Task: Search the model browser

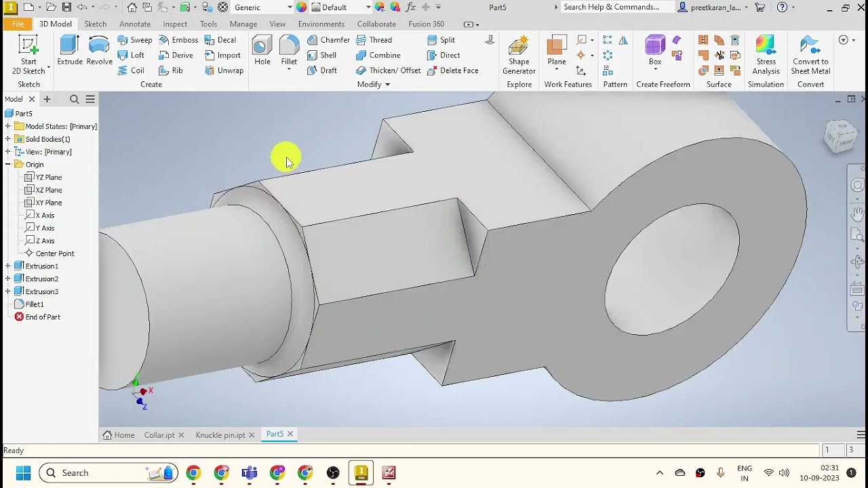Action: 75,99
